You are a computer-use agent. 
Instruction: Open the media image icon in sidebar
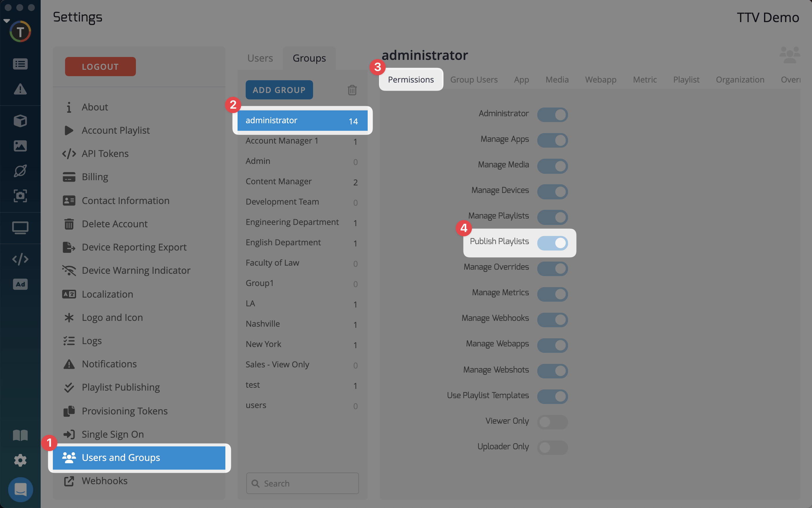click(20, 146)
